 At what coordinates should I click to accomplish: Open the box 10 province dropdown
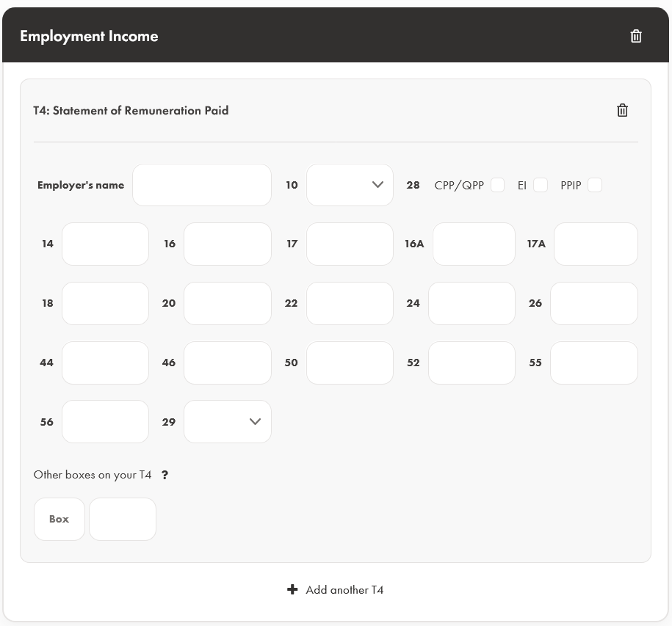pyautogui.click(x=350, y=185)
